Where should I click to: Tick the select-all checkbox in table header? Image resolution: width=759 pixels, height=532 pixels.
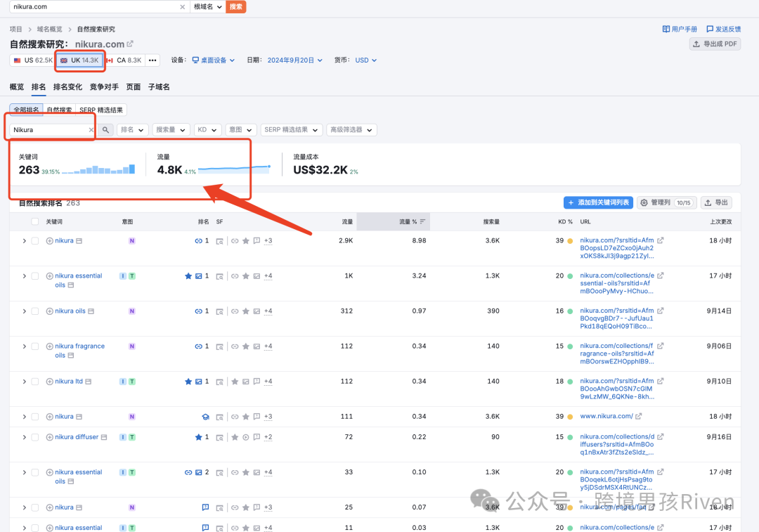point(35,221)
